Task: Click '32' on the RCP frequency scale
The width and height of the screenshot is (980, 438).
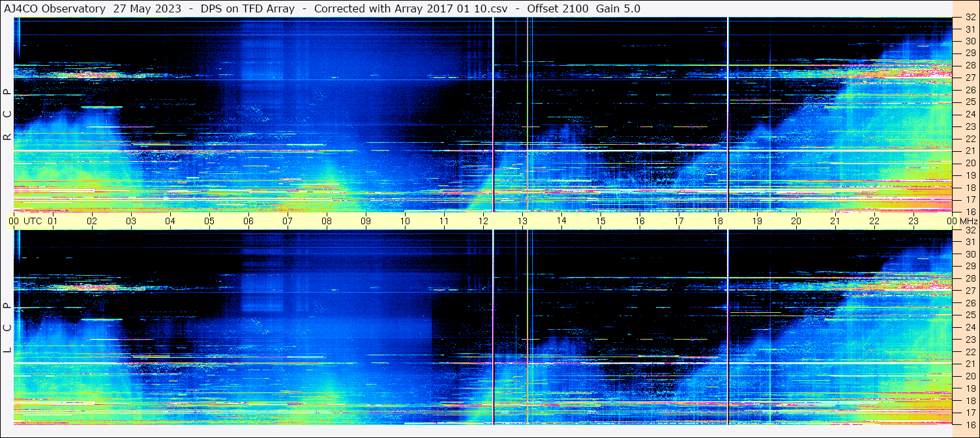Action: (x=970, y=18)
